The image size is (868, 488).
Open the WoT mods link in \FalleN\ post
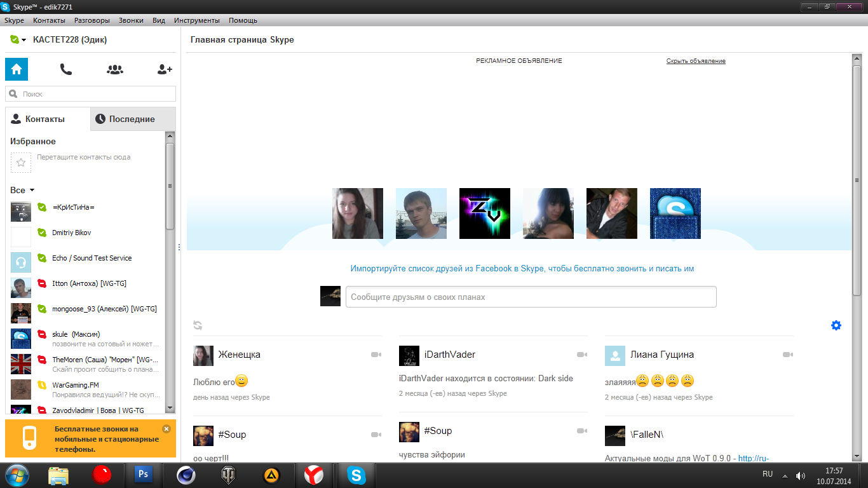coord(754,458)
